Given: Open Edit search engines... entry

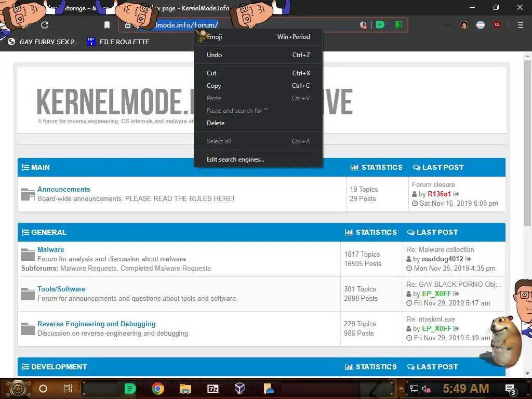Looking at the screenshot, I should click(258, 159).
